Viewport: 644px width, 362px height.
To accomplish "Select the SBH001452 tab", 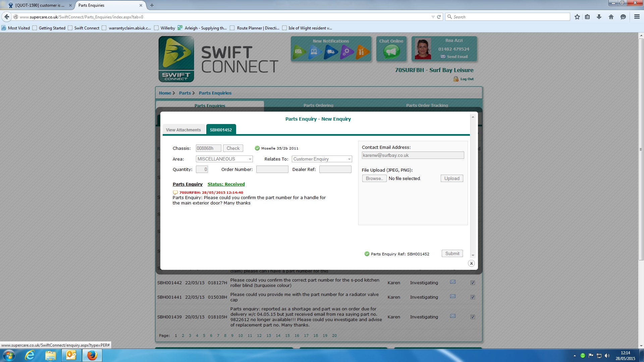I will tap(221, 130).
